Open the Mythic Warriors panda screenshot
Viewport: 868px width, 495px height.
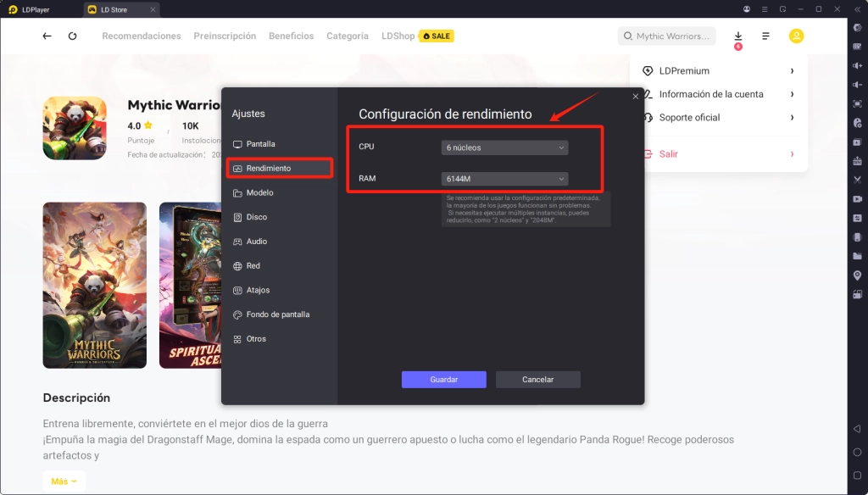click(x=95, y=285)
